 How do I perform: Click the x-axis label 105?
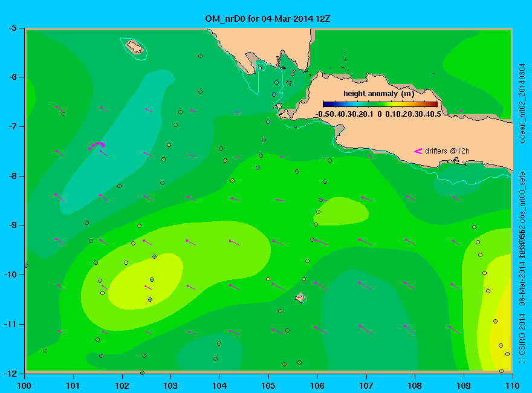[268, 386]
